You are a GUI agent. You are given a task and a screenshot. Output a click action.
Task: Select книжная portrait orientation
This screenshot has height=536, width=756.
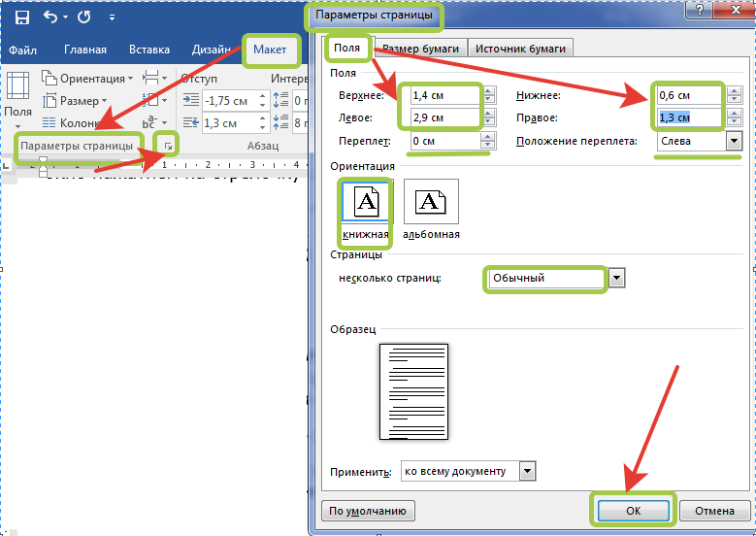[x=366, y=210]
